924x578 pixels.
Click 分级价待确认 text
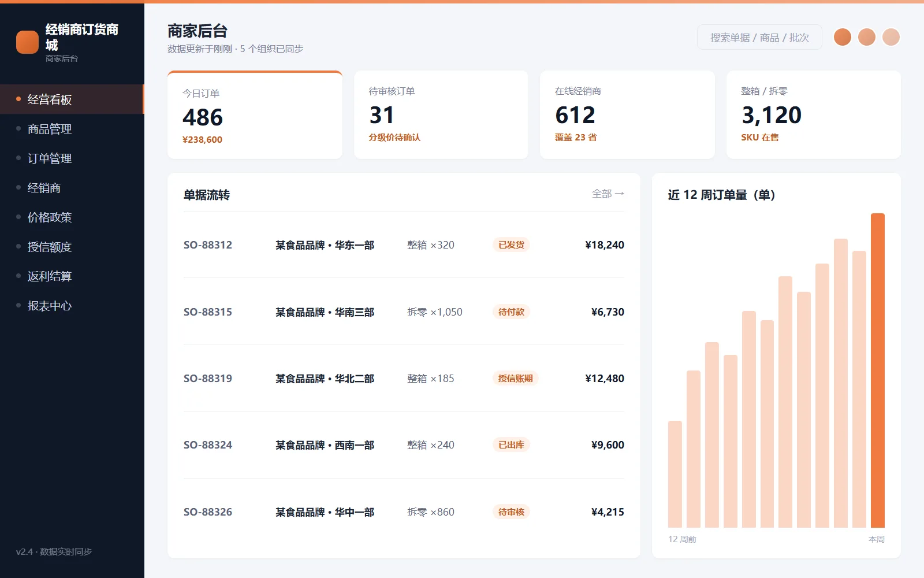[394, 137]
